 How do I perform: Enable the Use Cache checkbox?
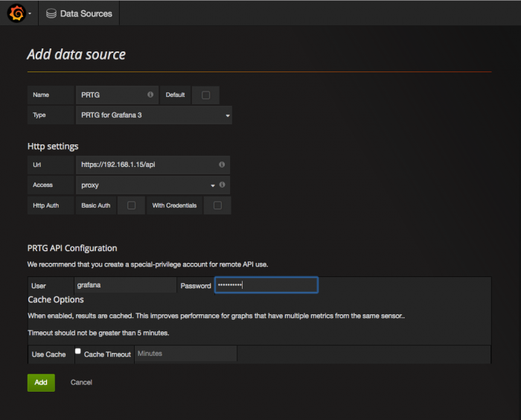click(77, 351)
